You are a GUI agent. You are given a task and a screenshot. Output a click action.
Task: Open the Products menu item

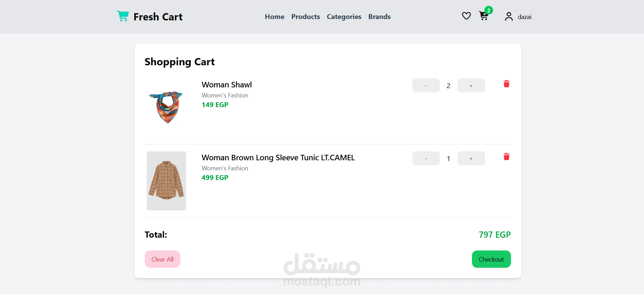[305, 17]
